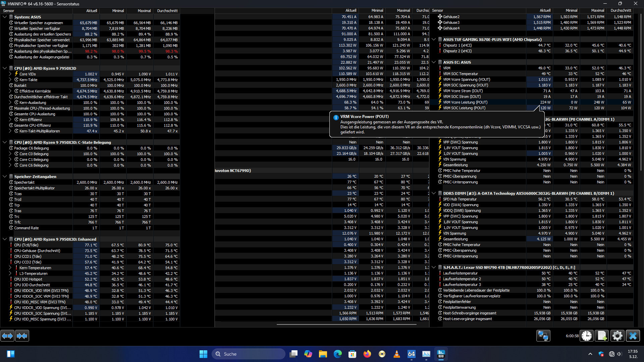644x362 pixels.
Task: Collapse the Speicher-Zeitangaben group
Action: pyautogui.click(x=5, y=177)
